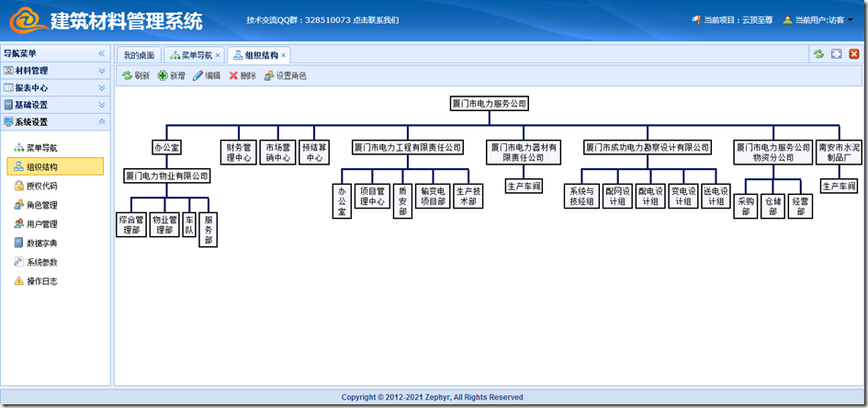
Task: Select the 车队 node
Action: [189, 224]
